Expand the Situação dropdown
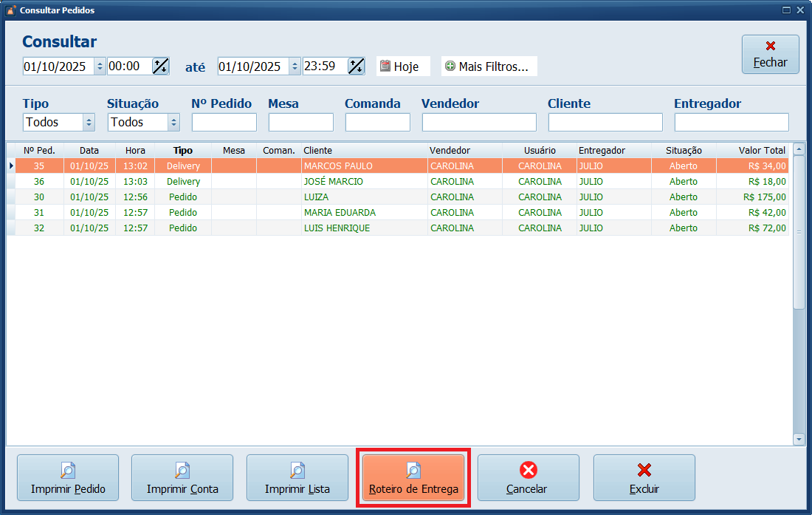 [x=173, y=123]
